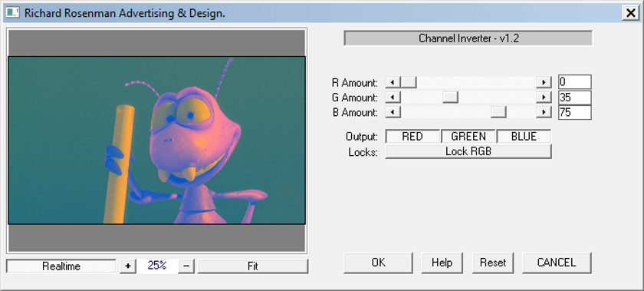
Task: Enable Lock RGB
Action: click(468, 151)
